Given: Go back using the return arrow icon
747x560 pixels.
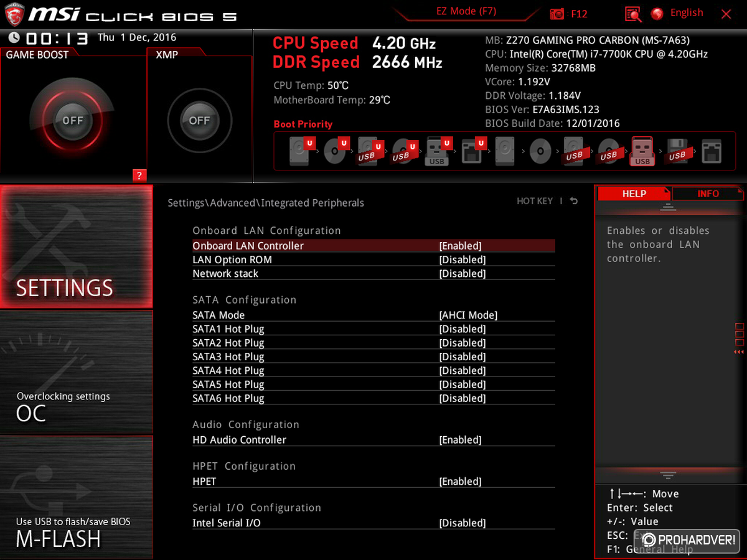Looking at the screenshot, I should tap(574, 201).
